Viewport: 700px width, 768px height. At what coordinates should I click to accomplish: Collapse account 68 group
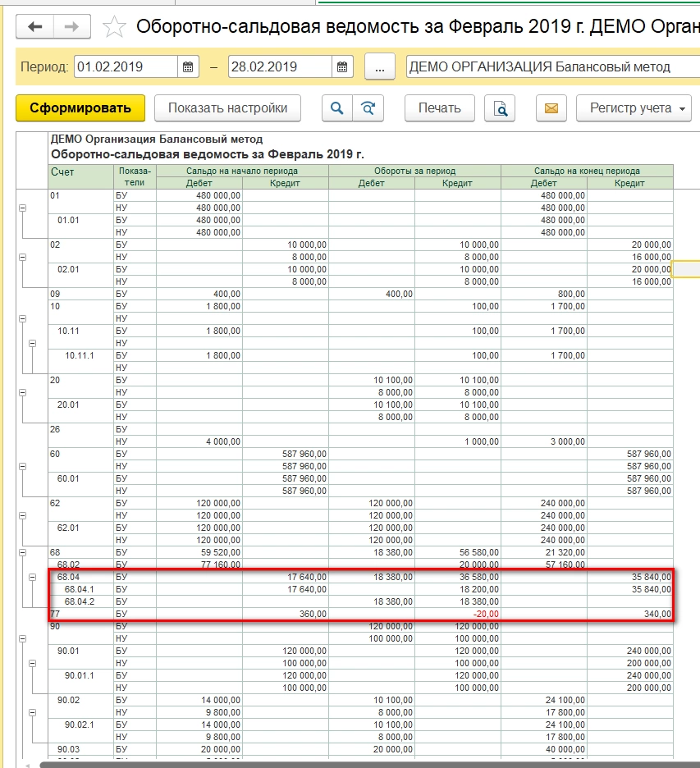coord(22,552)
